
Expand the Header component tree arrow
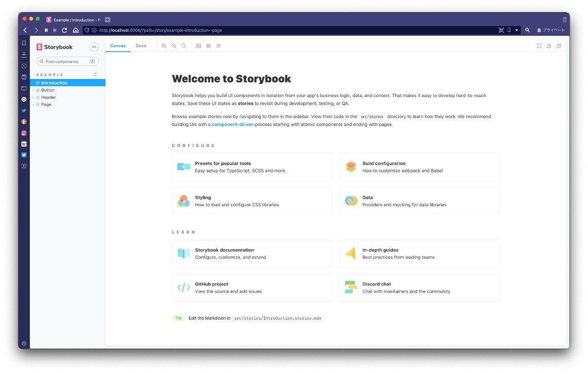click(x=34, y=97)
